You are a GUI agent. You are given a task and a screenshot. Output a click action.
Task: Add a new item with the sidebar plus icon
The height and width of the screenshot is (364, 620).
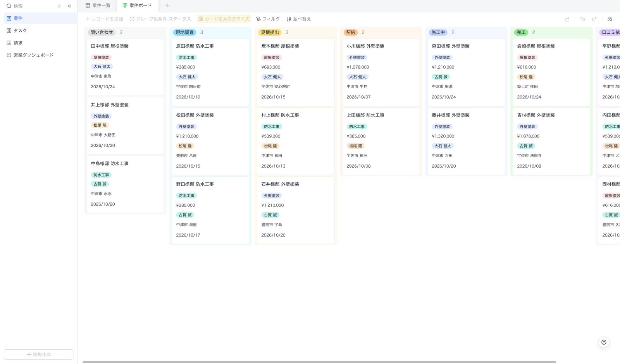click(x=59, y=6)
